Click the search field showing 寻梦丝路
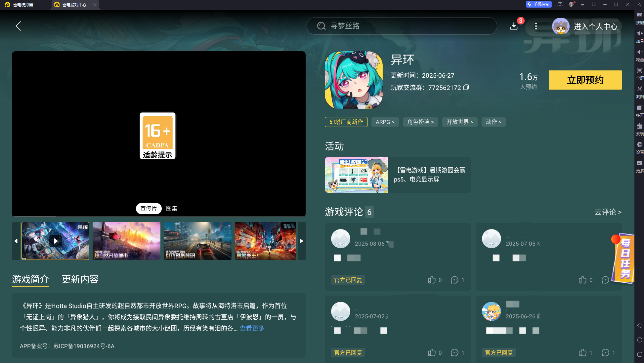 pyautogui.click(x=402, y=26)
